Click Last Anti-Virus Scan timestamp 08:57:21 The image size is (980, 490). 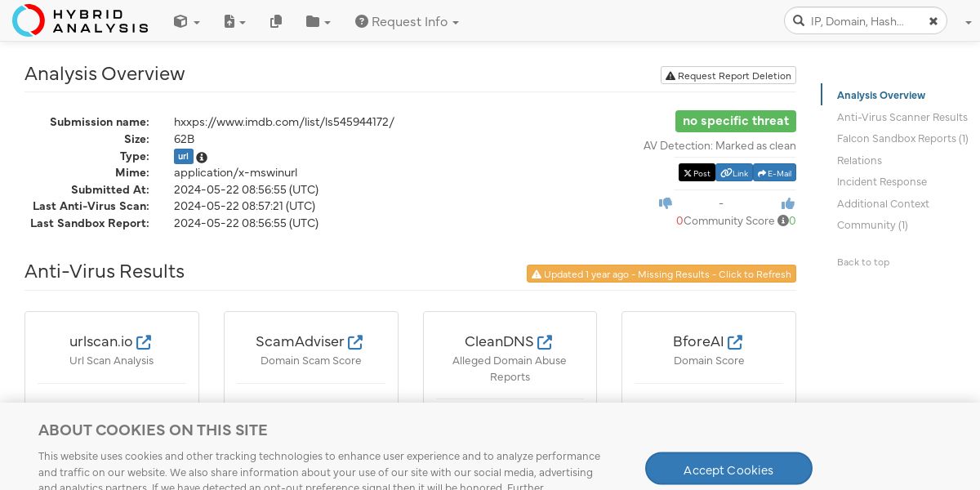tap(244, 206)
